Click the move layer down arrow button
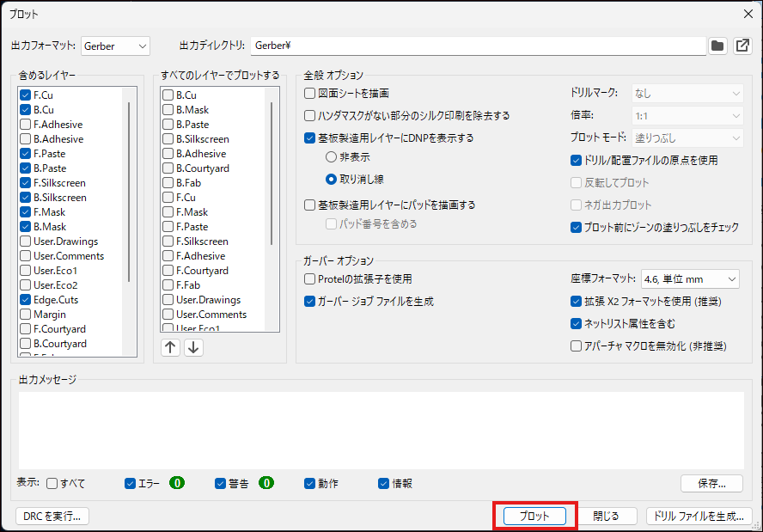The height and width of the screenshot is (532, 763). point(193,347)
